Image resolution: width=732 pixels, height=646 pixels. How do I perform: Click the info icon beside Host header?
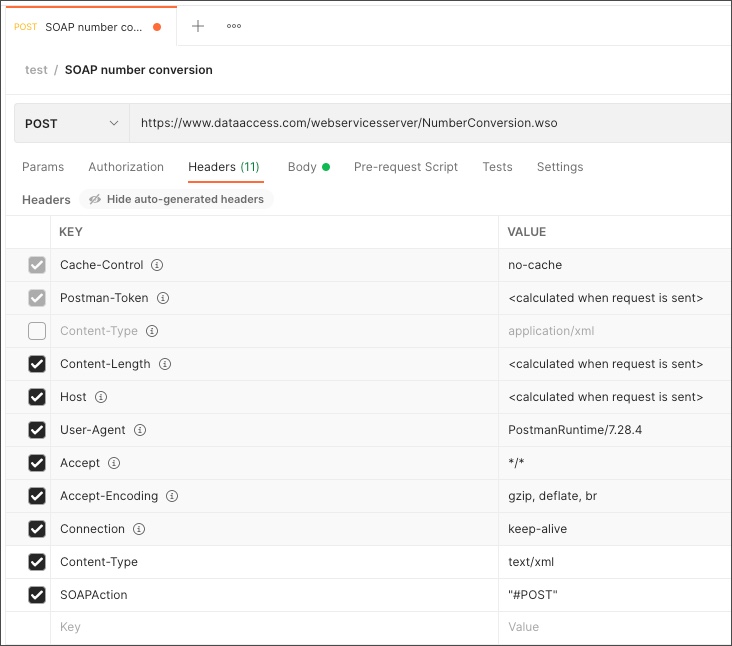[101, 397]
